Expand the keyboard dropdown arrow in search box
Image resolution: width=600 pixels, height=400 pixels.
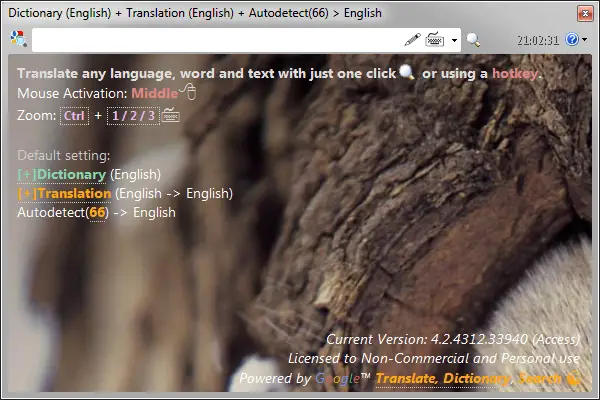click(454, 40)
